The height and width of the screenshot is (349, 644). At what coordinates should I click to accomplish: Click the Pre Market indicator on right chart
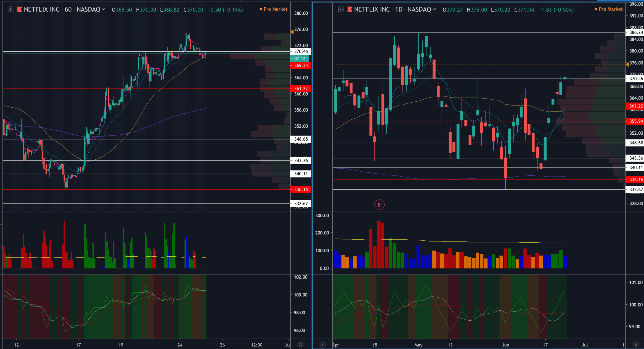click(608, 9)
